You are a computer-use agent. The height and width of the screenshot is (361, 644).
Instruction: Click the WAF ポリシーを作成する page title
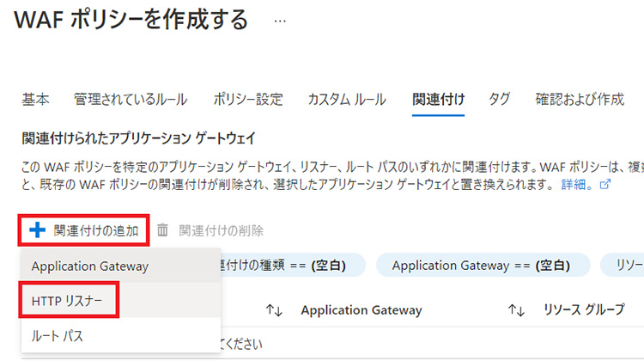pyautogui.click(x=131, y=20)
